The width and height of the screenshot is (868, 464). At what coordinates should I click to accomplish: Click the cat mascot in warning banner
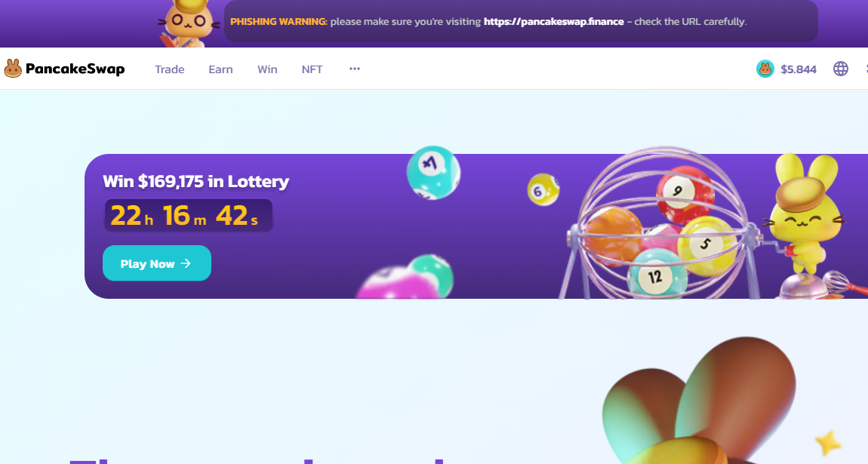click(x=189, y=23)
